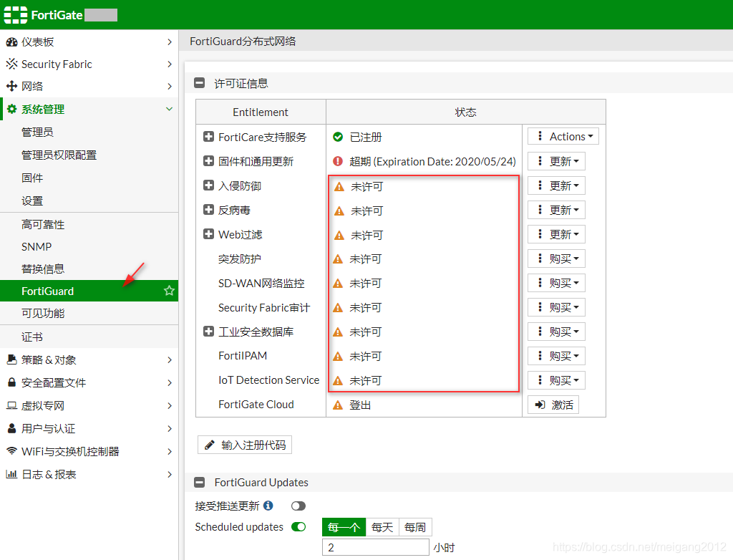Click the red expired warning icon beside 超期

pos(338,161)
